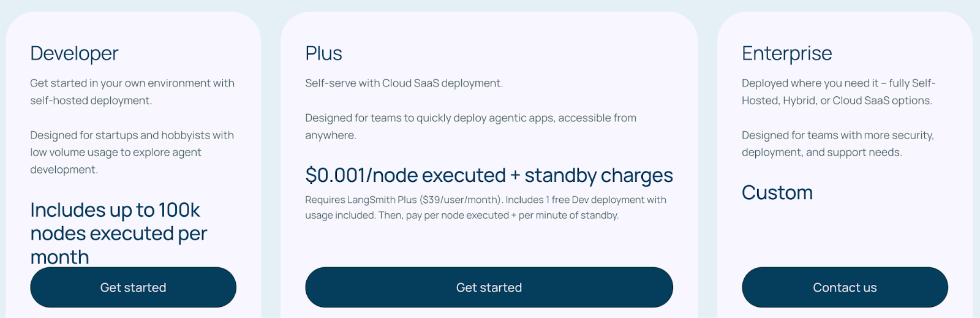The image size is (980, 318).
Task: Click Get started in the Developer plan
Action: pos(133,287)
